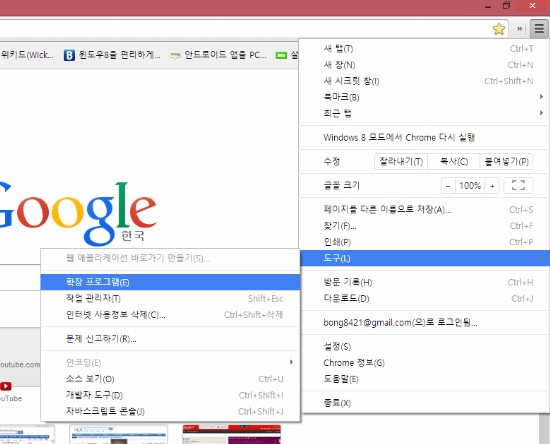550x444 pixels.
Task: Open 방문 기록(H)
Action: click(x=424, y=282)
